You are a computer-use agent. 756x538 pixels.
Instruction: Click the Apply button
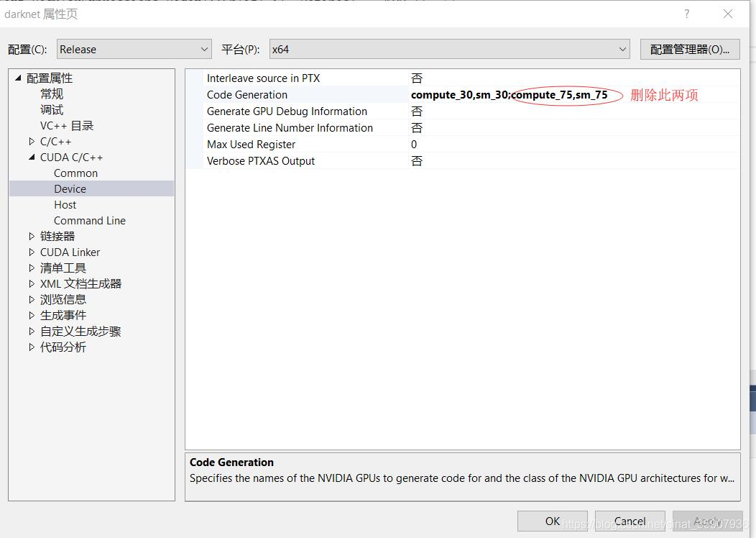coord(707,521)
